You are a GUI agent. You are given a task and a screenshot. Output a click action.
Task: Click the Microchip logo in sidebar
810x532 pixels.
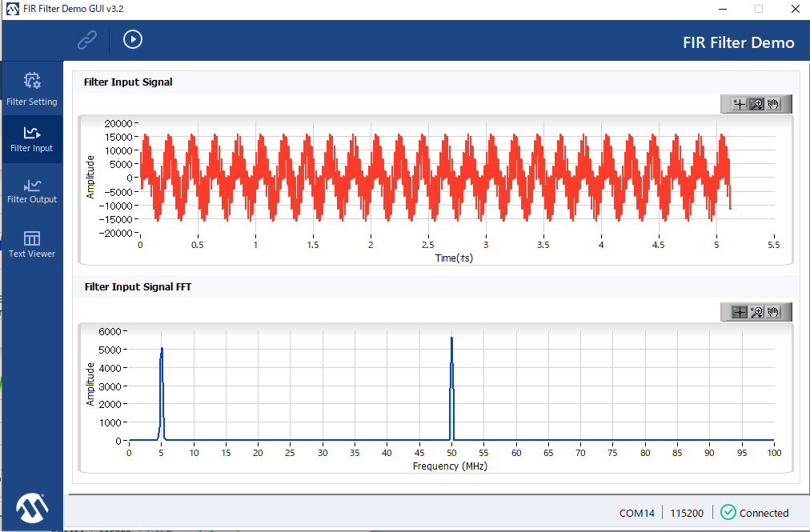[32, 506]
